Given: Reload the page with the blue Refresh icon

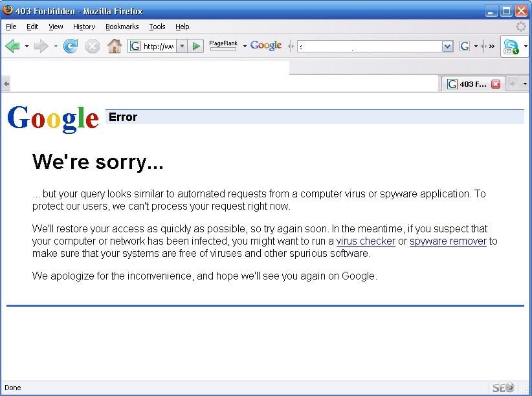Looking at the screenshot, I should [x=71, y=46].
